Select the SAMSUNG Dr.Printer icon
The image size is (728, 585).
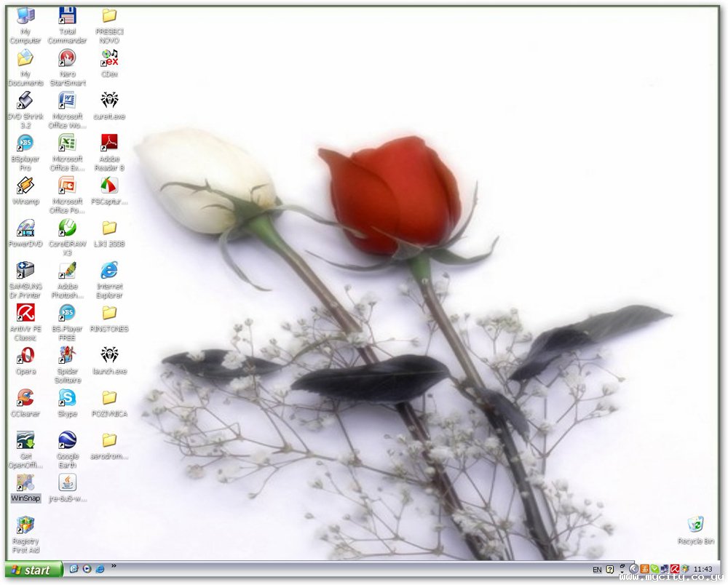tap(25, 280)
